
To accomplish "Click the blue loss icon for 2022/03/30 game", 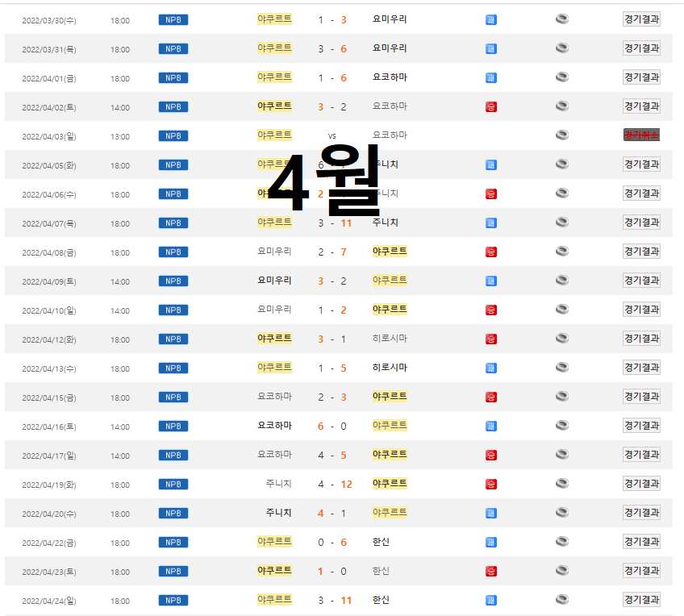I will coord(491,19).
